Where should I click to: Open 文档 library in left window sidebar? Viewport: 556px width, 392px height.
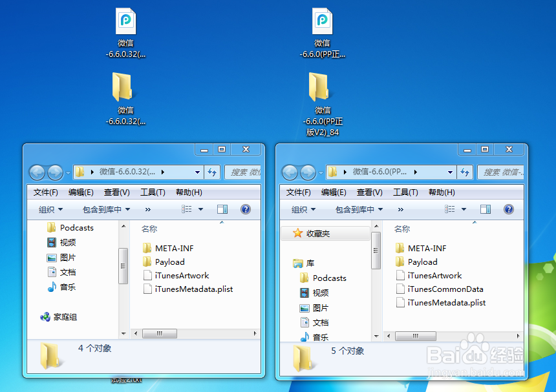[x=61, y=273]
